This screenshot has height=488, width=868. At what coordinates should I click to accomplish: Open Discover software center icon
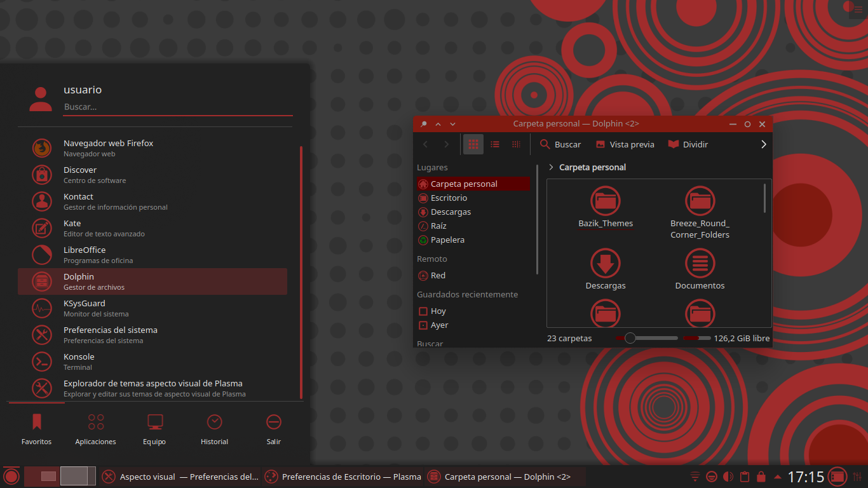pos(42,175)
